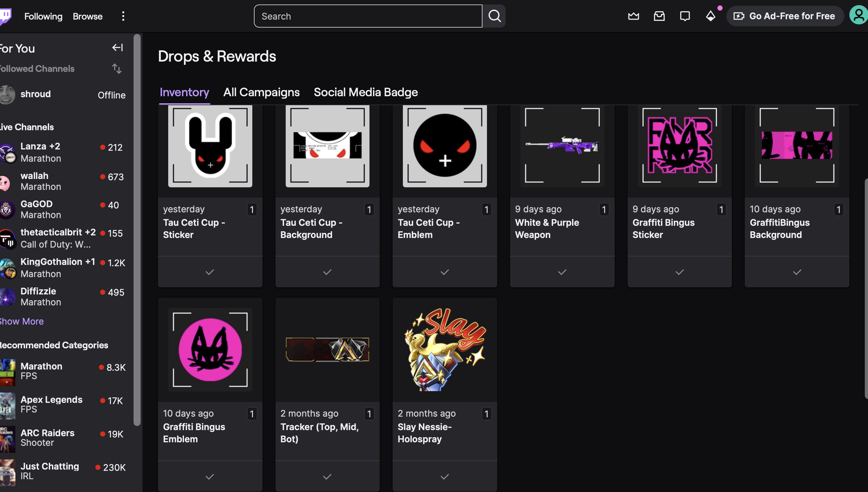Viewport: 868px width, 492px height.
Task: Click the Twitch home logo
Action: [x=5, y=16]
